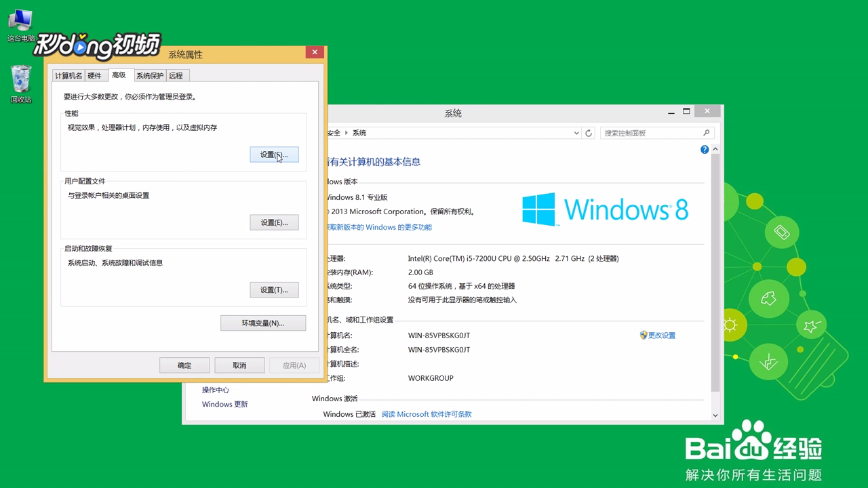This screenshot has height=488, width=868.
Task: Click the vertical scrollbar thumb in 系统 window
Action: coord(715,272)
